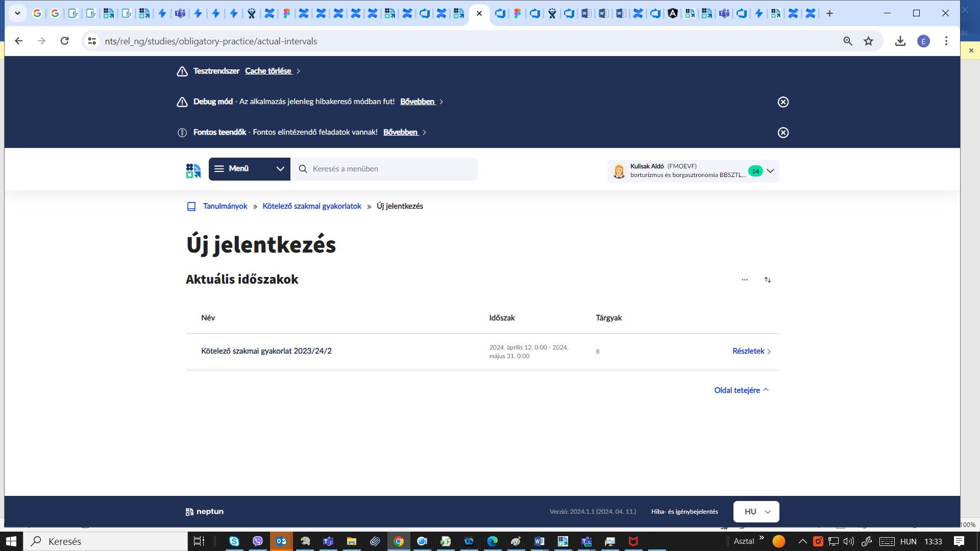Open the HU language selector
The height and width of the screenshot is (551, 980).
point(756,512)
